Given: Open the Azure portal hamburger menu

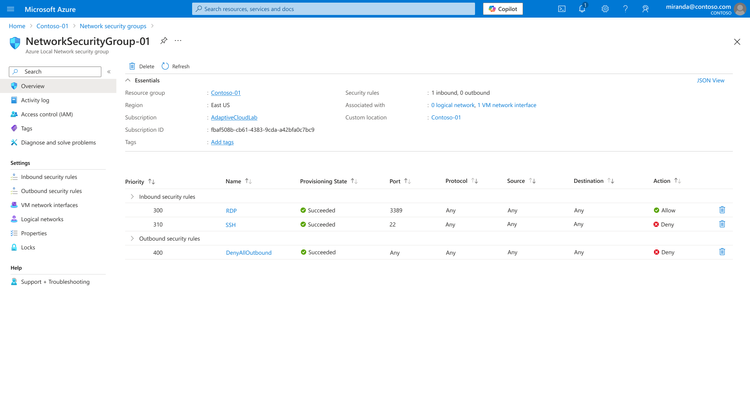Looking at the screenshot, I should point(11,9).
